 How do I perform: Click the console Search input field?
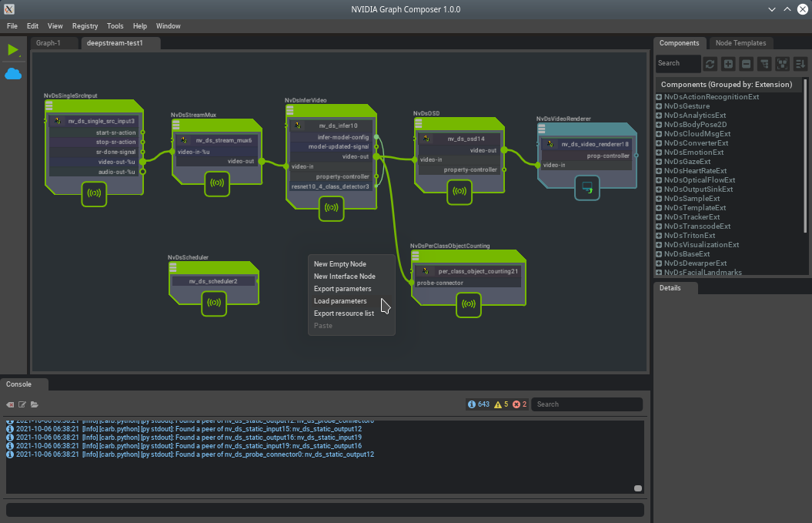tap(587, 404)
